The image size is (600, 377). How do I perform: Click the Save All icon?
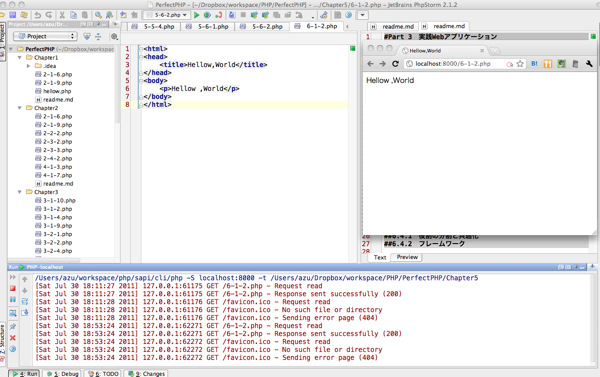[x=13, y=15]
